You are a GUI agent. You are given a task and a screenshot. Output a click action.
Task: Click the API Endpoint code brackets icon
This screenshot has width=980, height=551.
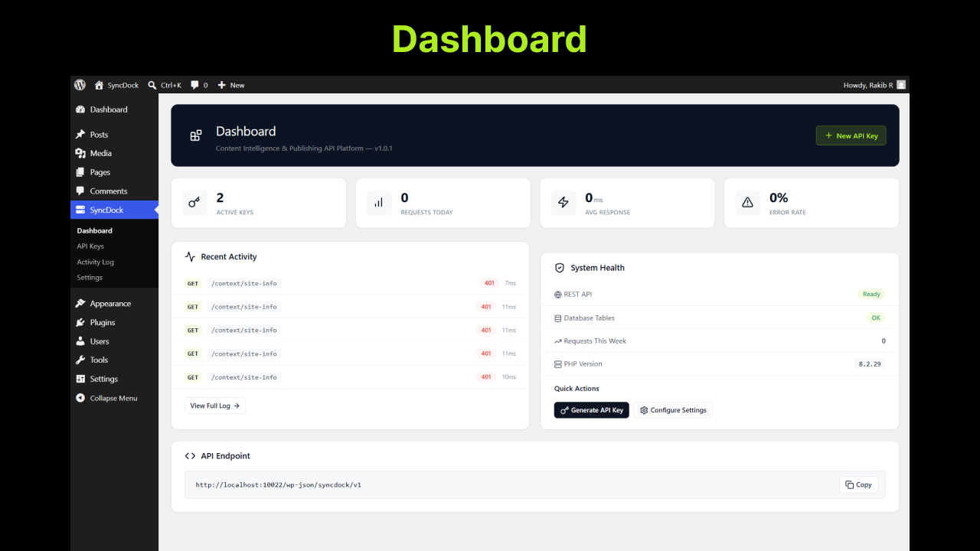tap(191, 456)
